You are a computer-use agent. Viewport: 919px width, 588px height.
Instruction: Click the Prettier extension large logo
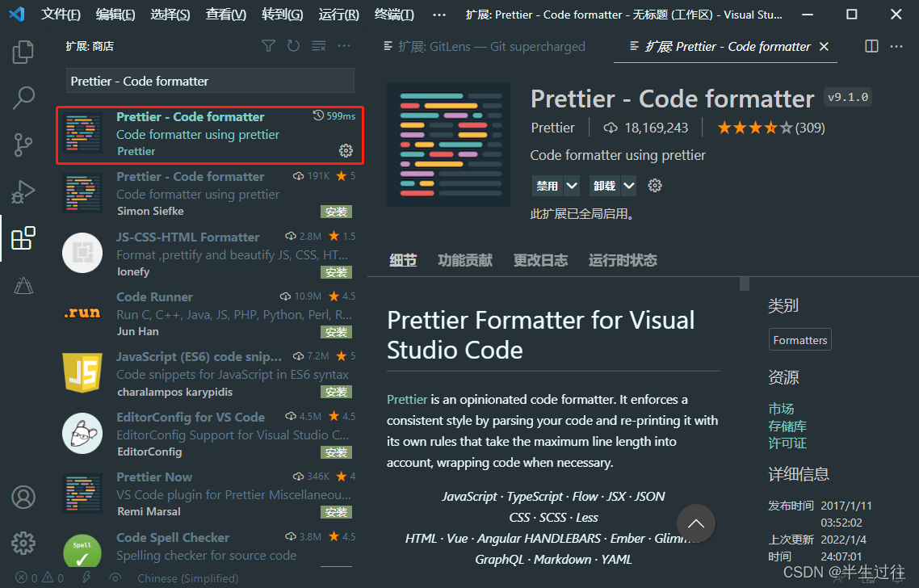tap(448, 145)
